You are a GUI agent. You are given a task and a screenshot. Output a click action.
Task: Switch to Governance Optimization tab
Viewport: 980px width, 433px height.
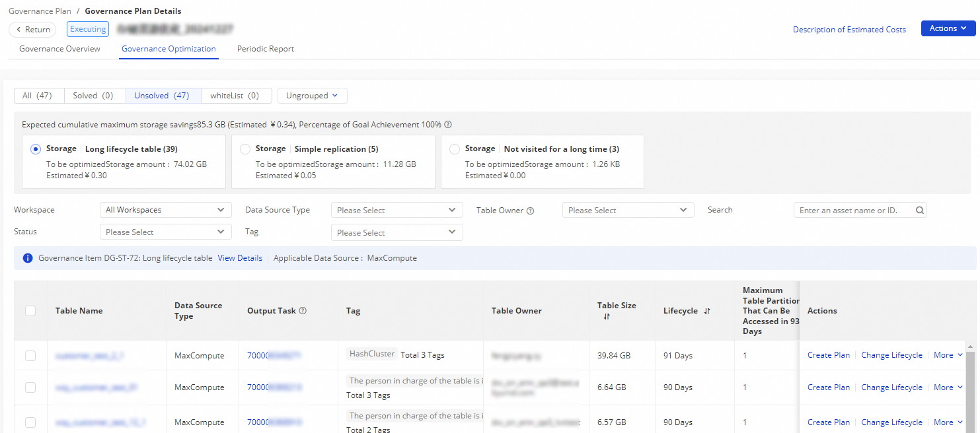pos(169,49)
